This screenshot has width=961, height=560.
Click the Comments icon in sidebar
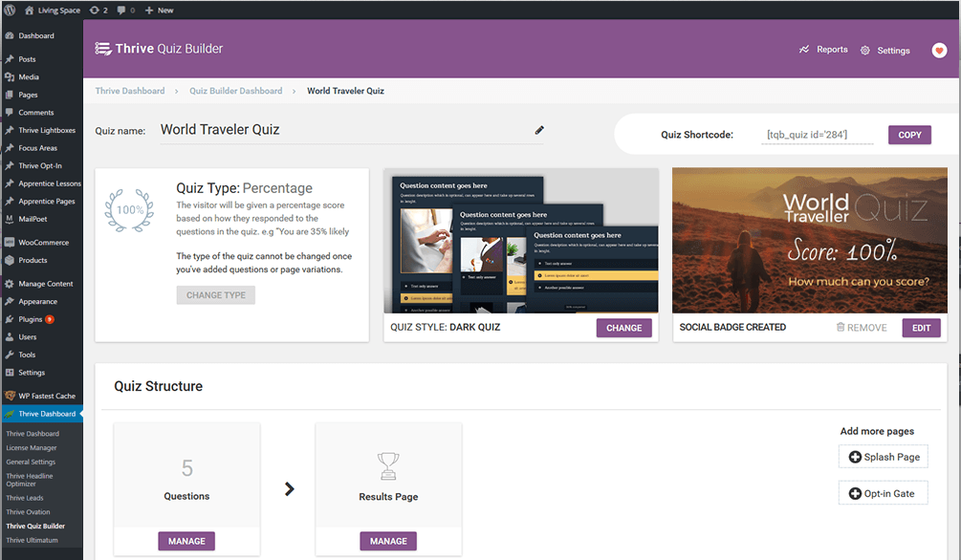click(10, 113)
